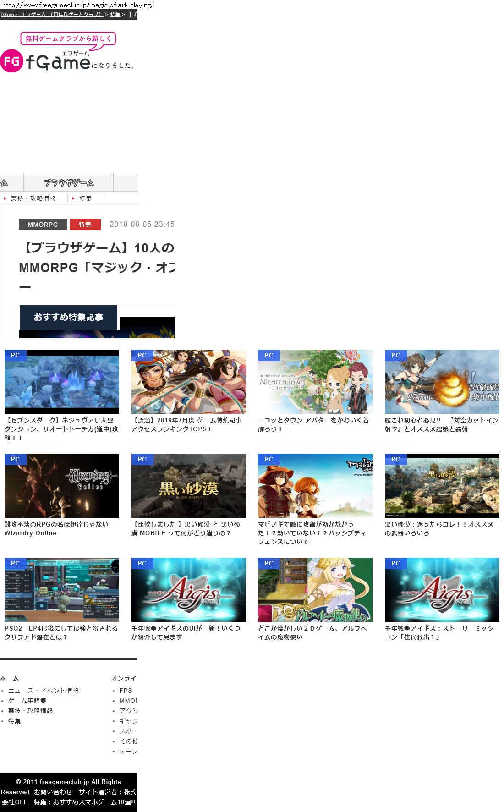
Task: Click the fGame breadcrumb link at top
Action: coord(51,15)
